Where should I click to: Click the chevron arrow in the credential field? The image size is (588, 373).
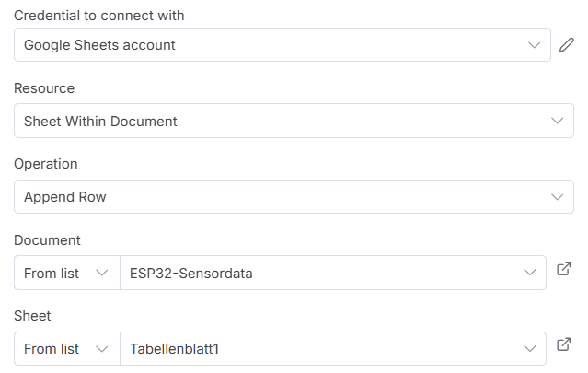(535, 45)
